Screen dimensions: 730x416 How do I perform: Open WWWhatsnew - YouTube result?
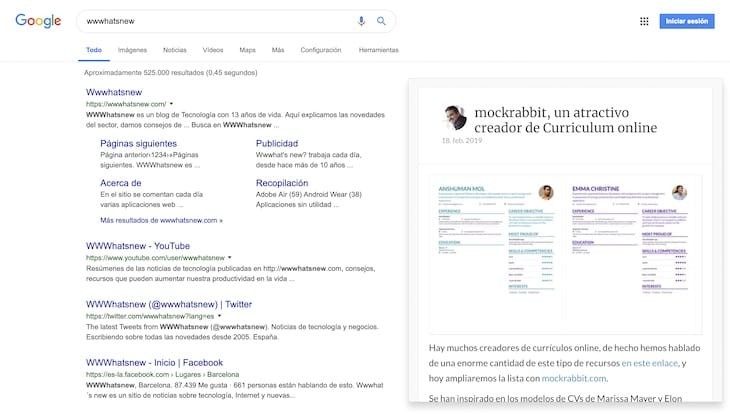[x=138, y=246]
